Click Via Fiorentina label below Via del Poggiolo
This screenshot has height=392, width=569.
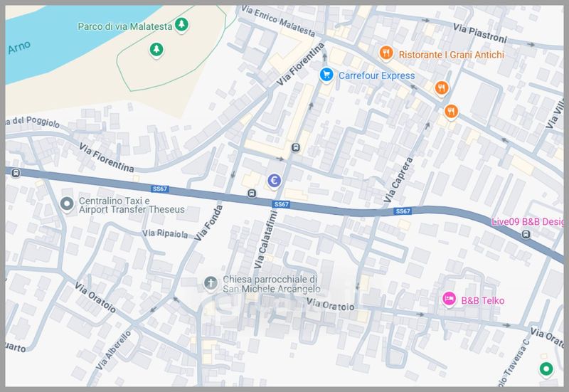[x=106, y=157]
